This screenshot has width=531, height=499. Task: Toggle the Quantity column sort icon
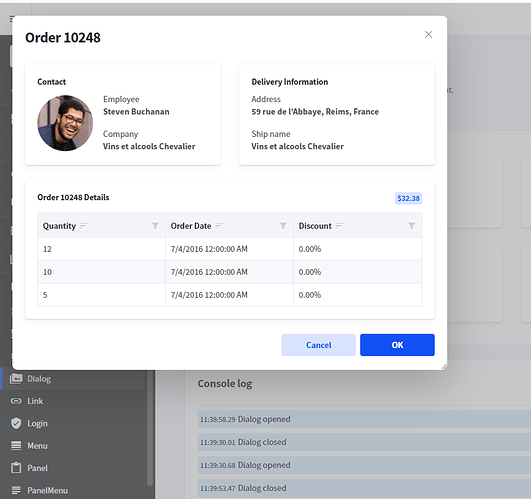[84, 226]
